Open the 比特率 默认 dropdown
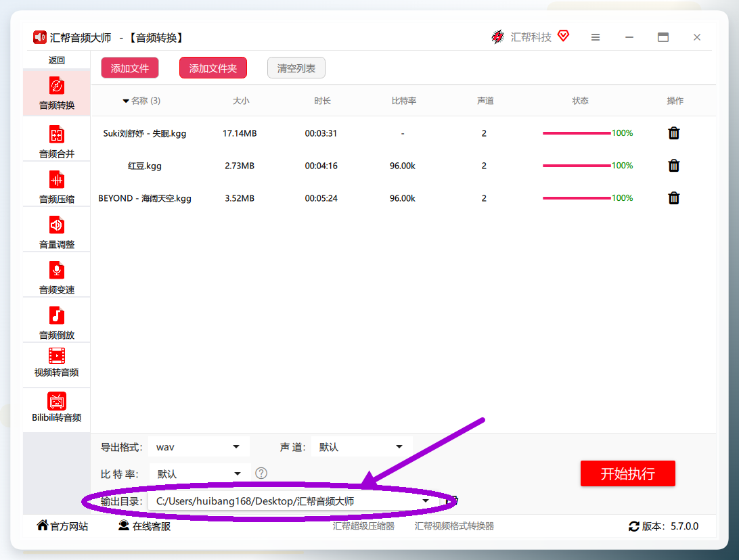739x560 pixels. tap(199, 474)
